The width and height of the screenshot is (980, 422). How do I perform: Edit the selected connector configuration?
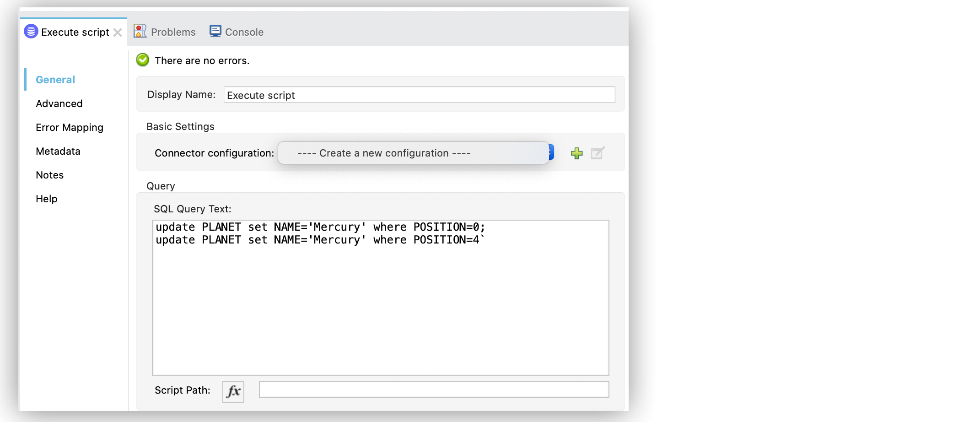[597, 153]
